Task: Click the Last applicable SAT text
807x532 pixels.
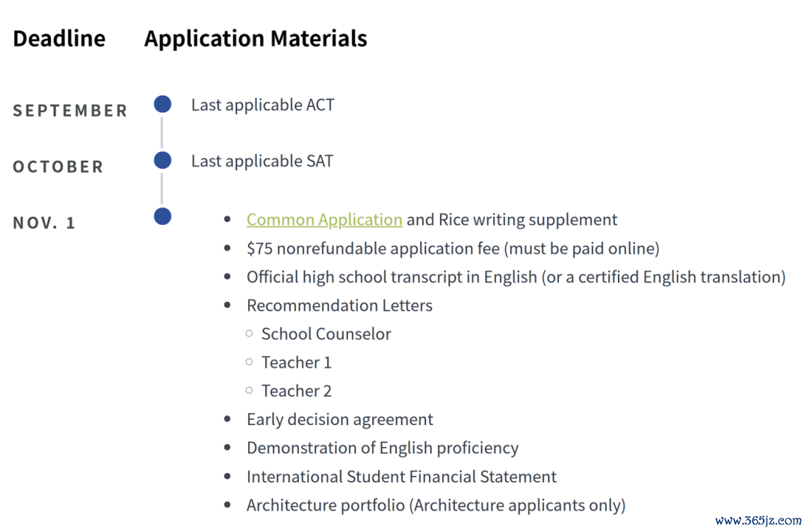Action: (x=262, y=161)
